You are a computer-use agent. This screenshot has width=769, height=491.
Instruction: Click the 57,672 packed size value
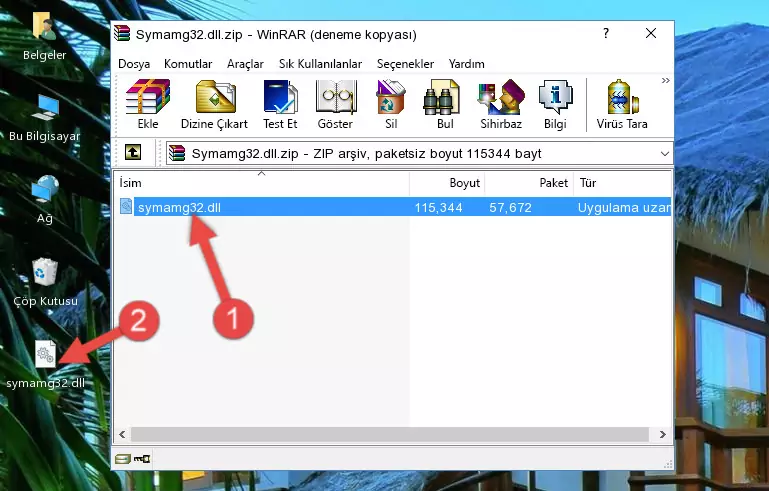(x=510, y=207)
